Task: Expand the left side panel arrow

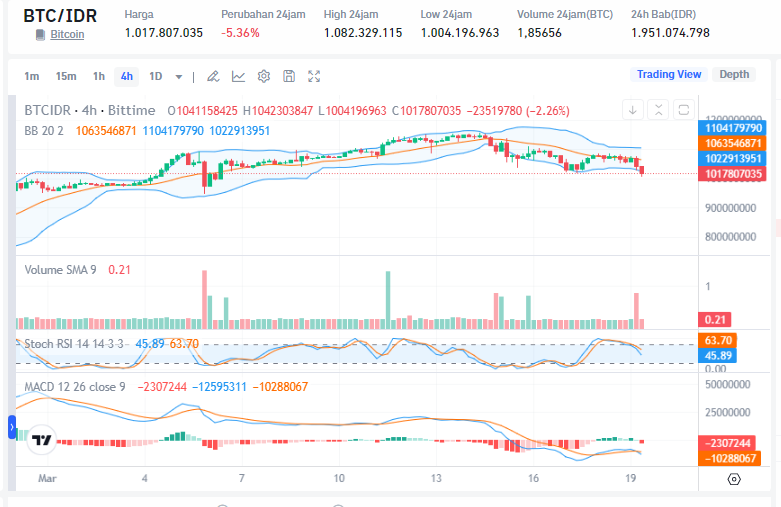Action: coord(12,428)
